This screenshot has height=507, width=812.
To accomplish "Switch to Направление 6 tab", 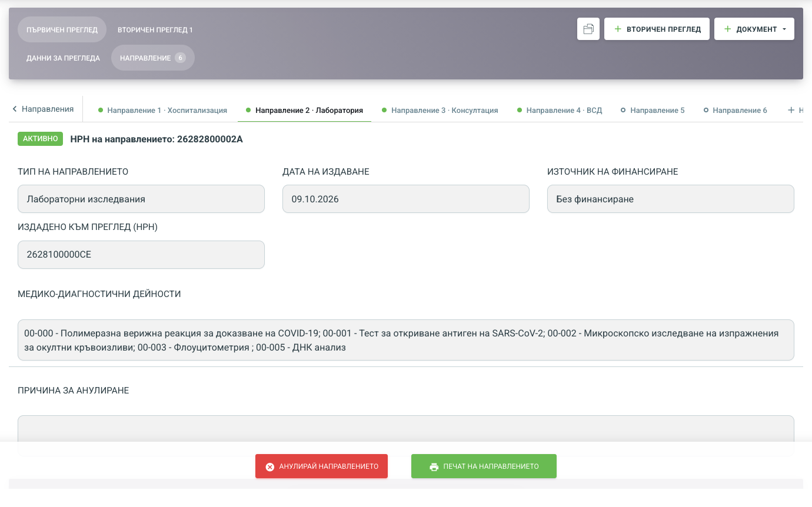I will pyautogui.click(x=736, y=110).
